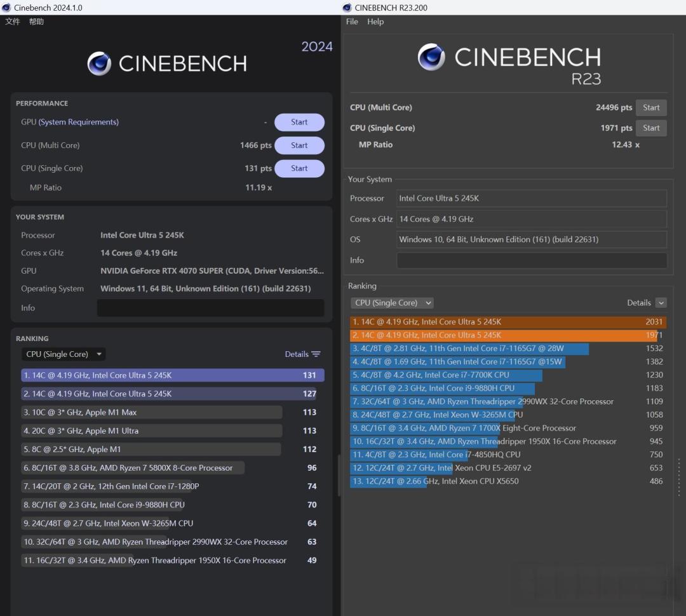The height and width of the screenshot is (616, 686).
Task: Select Threadripper 1950X row in Cinebench 2024
Action: (172, 560)
